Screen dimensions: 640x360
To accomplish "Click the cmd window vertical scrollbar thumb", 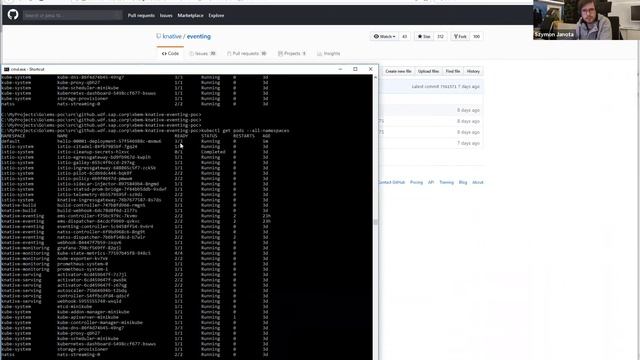I will 376,222.
